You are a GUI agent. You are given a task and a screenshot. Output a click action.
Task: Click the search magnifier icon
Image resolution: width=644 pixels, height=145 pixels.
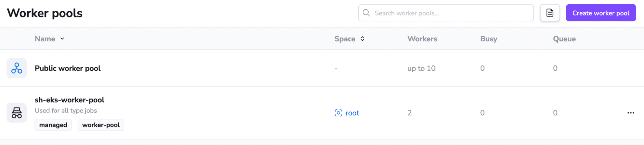(366, 13)
